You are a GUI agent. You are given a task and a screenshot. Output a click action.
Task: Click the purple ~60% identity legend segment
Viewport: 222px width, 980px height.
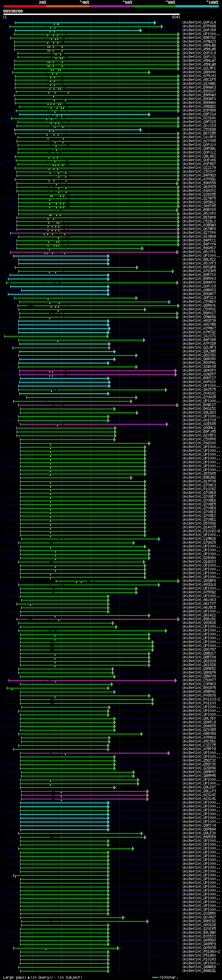[111, 6]
